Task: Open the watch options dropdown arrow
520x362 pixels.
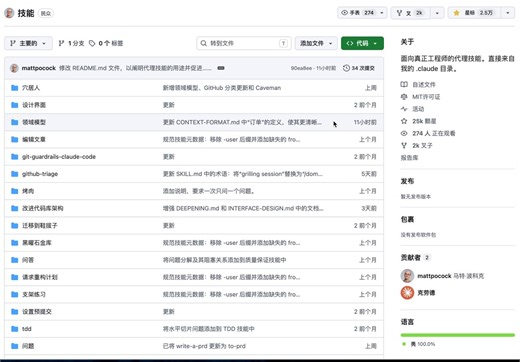Action: coord(382,13)
